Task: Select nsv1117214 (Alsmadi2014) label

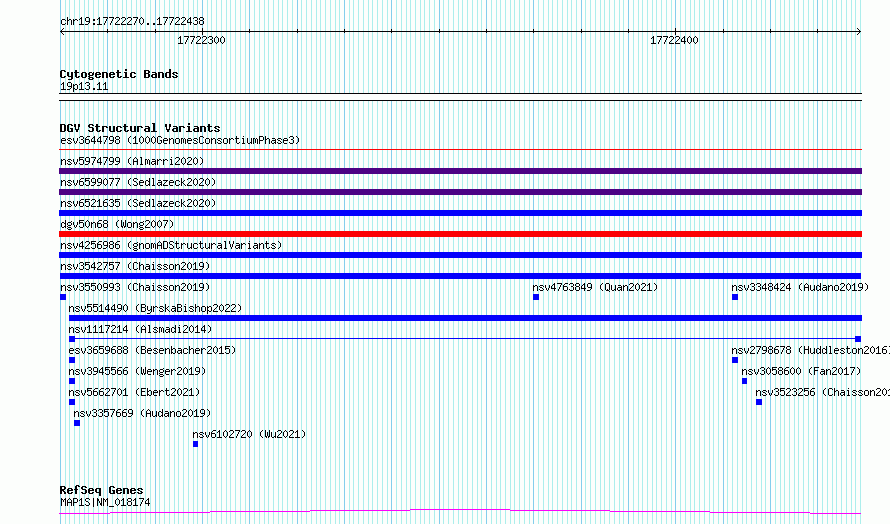Action: tap(140, 329)
